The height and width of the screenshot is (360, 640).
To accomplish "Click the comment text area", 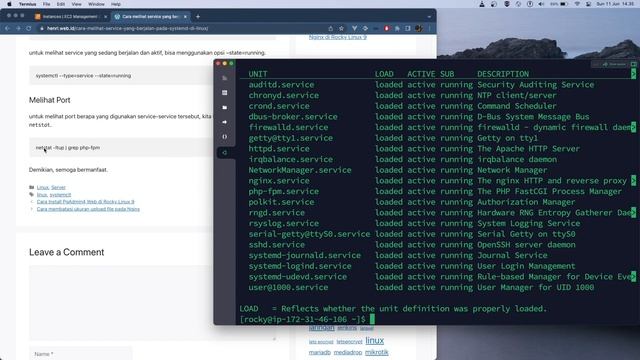I will (152, 302).
